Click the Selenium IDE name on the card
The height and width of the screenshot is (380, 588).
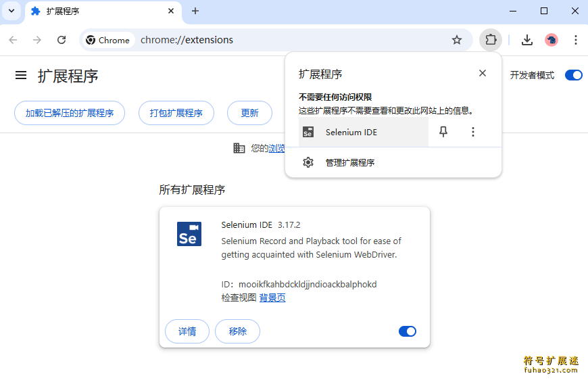pos(247,224)
